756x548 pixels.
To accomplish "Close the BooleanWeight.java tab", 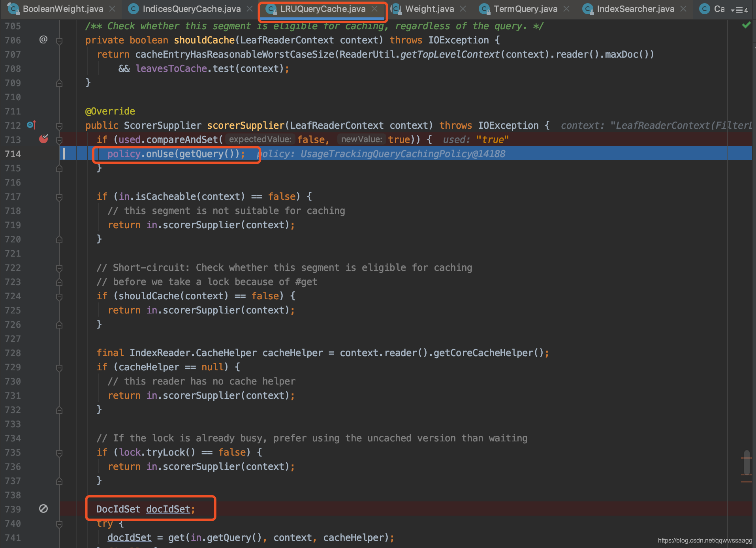I will point(112,9).
